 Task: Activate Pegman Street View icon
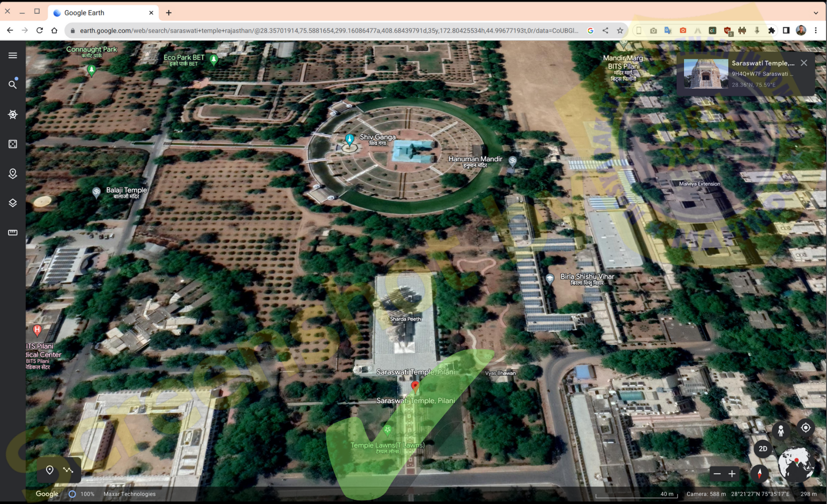(x=781, y=430)
